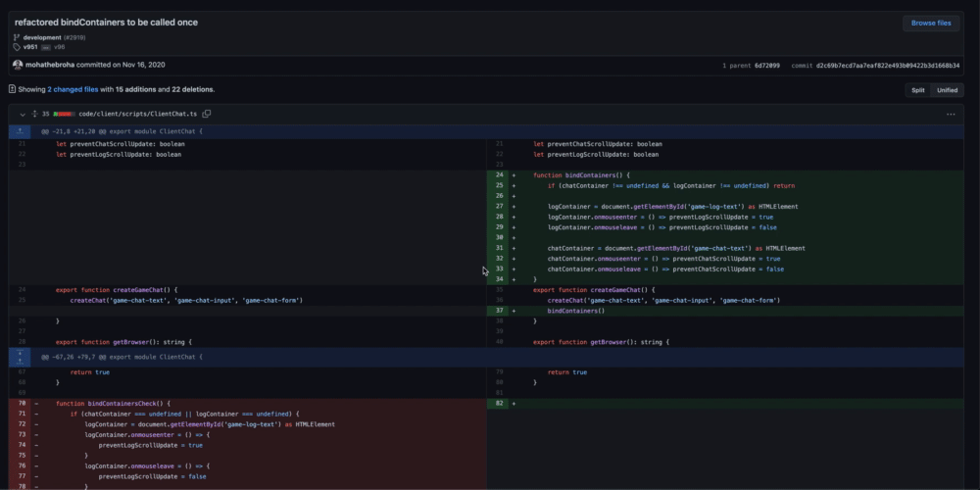Click deleted line number 74
The height and width of the screenshot is (490, 980).
pos(22,445)
